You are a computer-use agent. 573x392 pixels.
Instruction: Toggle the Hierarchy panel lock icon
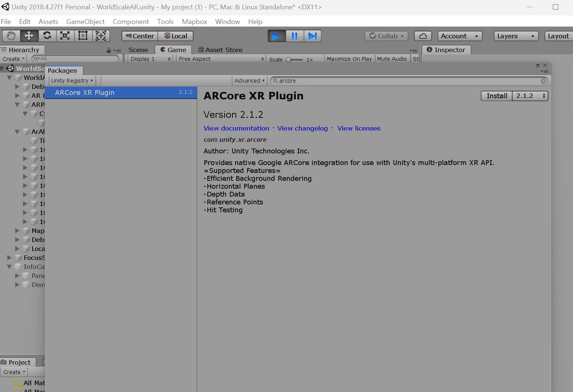[x=109, y=50]
